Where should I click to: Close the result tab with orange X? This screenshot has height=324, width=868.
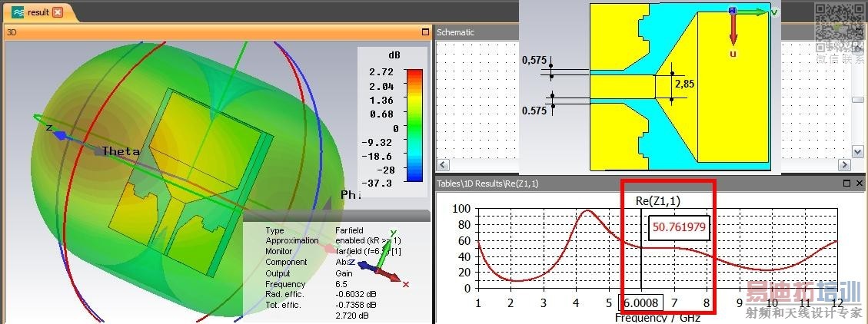click(58, 12)
